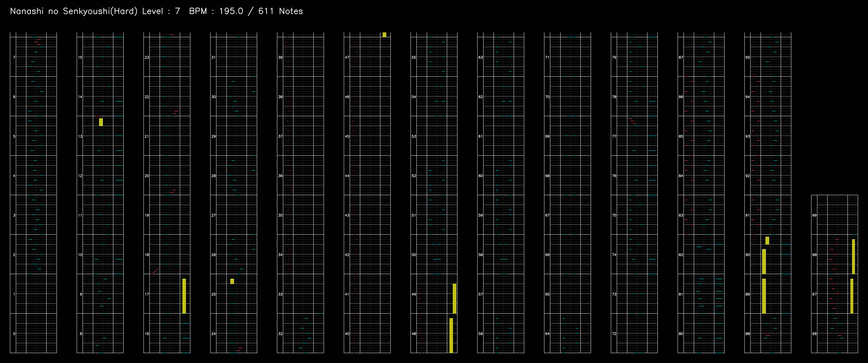Select the yellow long note in measure 89
The height and width of the screenshot is (363, 868).
tap(764, 296)
